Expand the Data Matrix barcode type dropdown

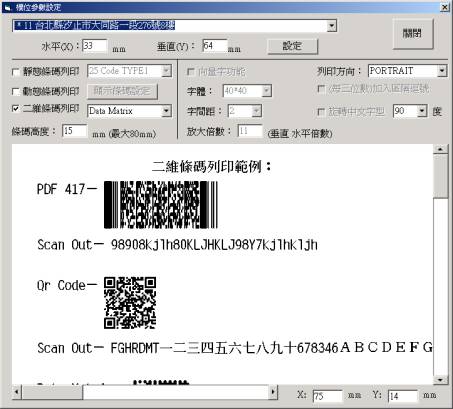click(x=166, y=111)
